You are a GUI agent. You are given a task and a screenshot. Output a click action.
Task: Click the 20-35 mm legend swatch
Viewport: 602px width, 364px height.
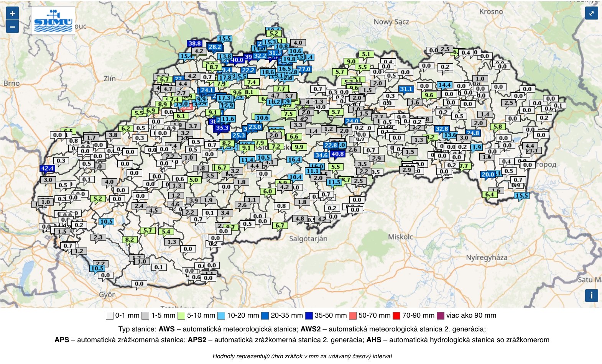[265, 316]
